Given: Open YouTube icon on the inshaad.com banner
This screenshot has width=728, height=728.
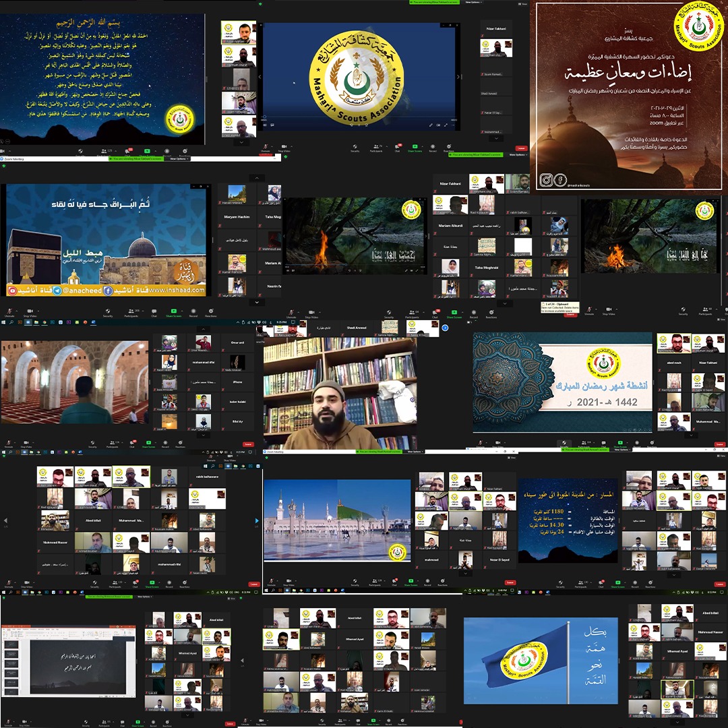Looking at the screenshot, I should [x=12, y=291].
